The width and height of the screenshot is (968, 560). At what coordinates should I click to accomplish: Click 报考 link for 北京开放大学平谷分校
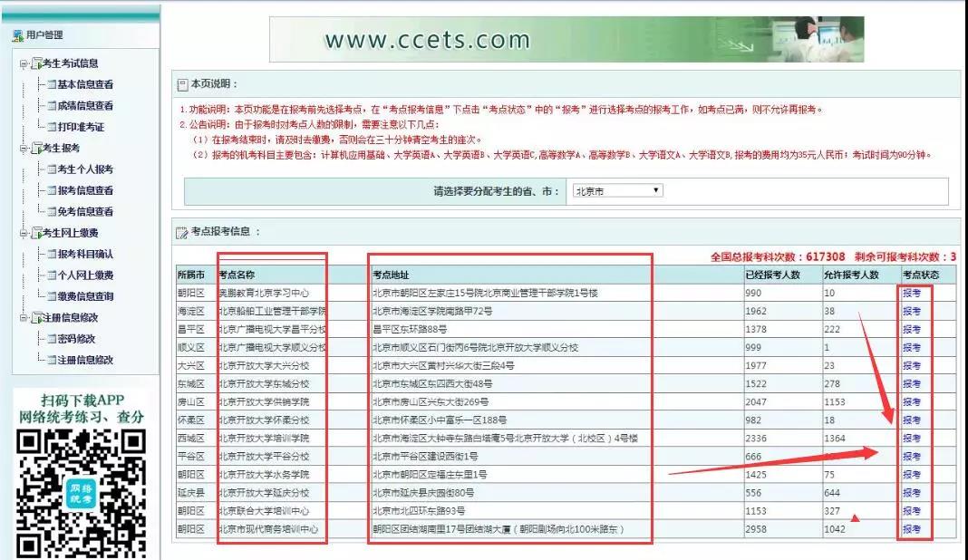pos(911,457)
